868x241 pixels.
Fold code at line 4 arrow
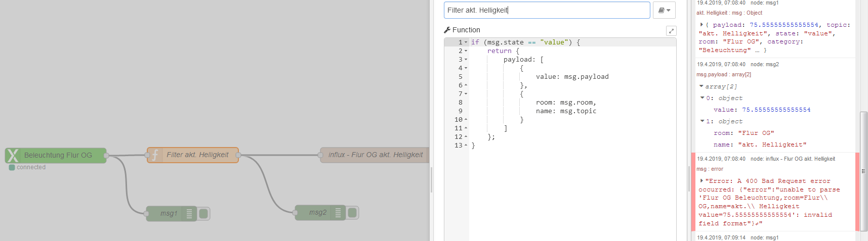coord(466,68)
